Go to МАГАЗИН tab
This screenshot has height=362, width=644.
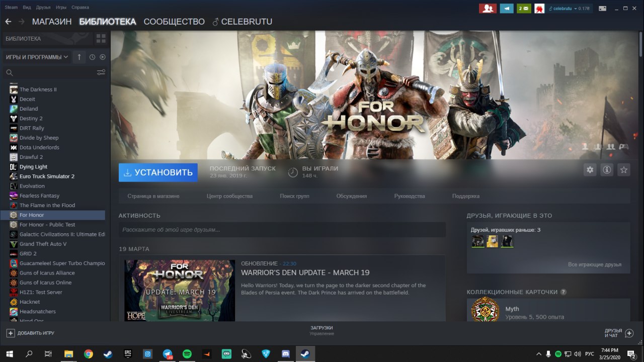(51, 22)
